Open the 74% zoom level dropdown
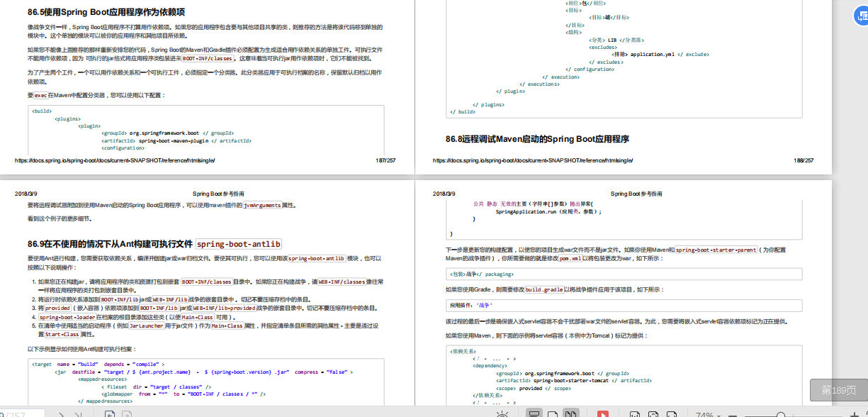The image size is (868, 417). 707,413
